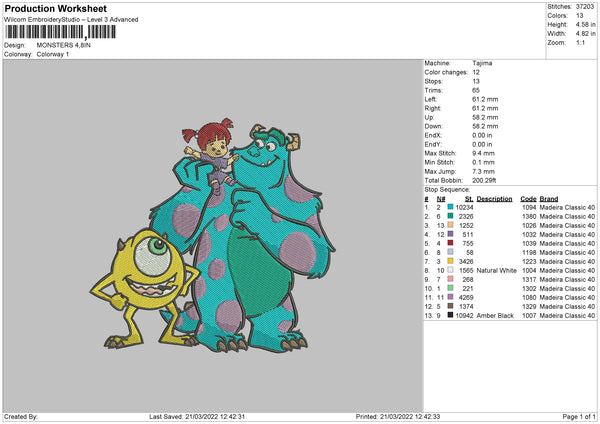Select stitch count '4269' in row 11

pos(466,297)
